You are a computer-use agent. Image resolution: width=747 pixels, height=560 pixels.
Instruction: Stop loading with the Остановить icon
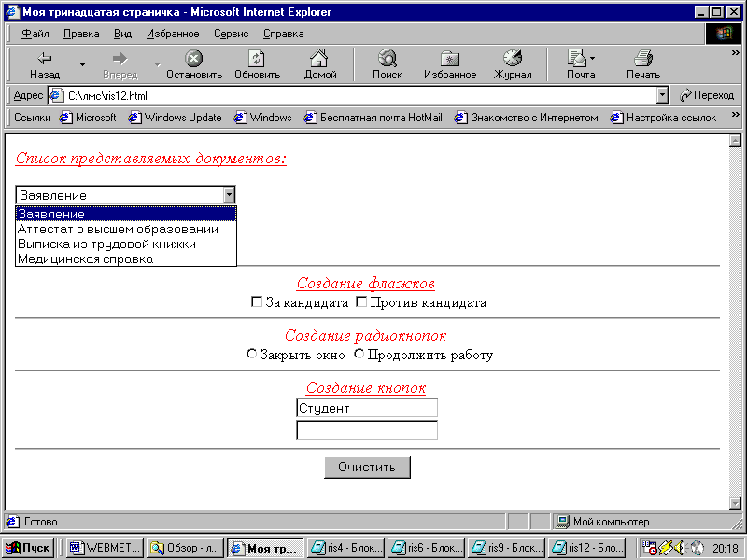pyautogui.click(x=194, y=65)
